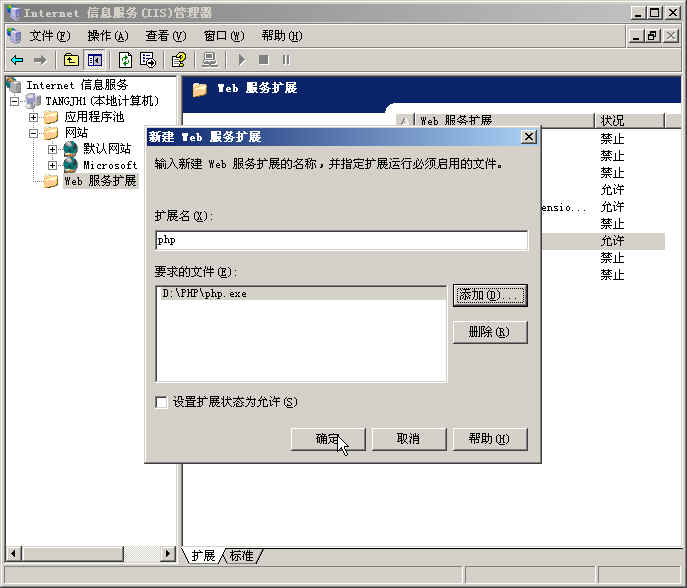Expand the 应用程序池 node
Image resolution: width=687 pixels, height=588 pixels.
click(x=33, y=117)
